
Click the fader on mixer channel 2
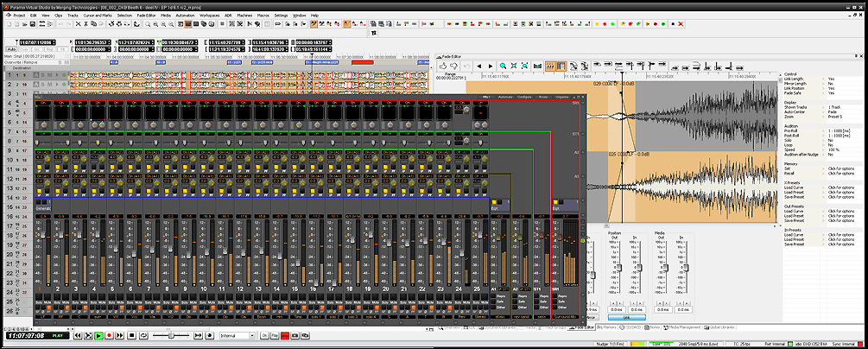(60, 235)
